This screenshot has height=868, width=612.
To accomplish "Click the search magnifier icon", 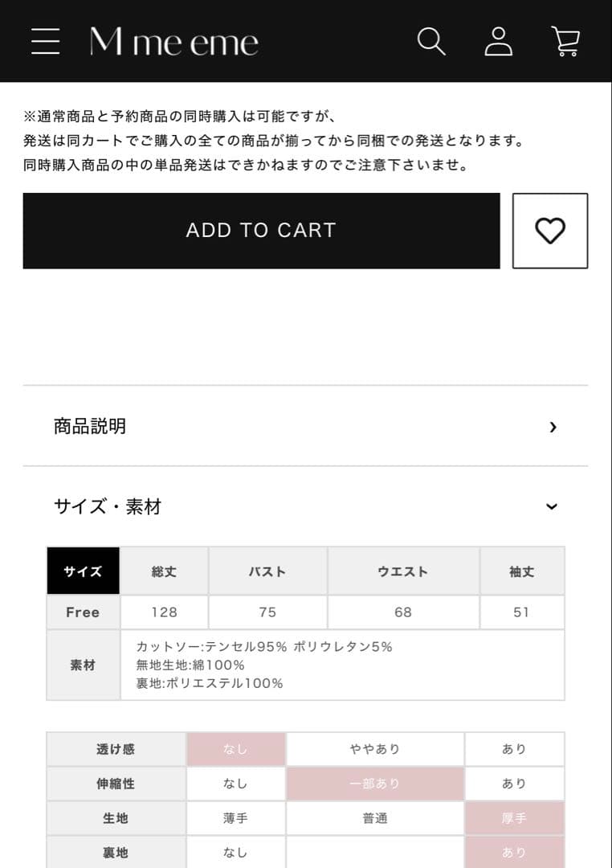I will tap(431, 41).
